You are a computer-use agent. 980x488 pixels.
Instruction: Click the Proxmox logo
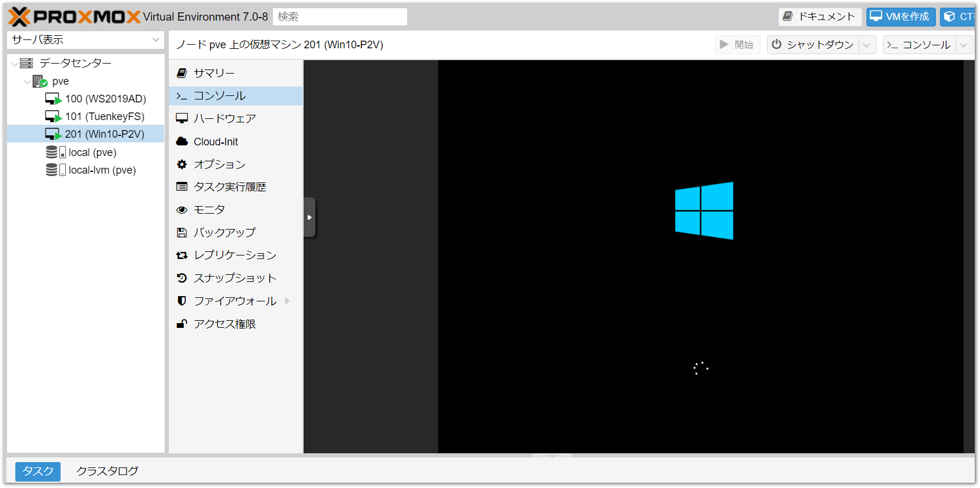pos(75,16)
